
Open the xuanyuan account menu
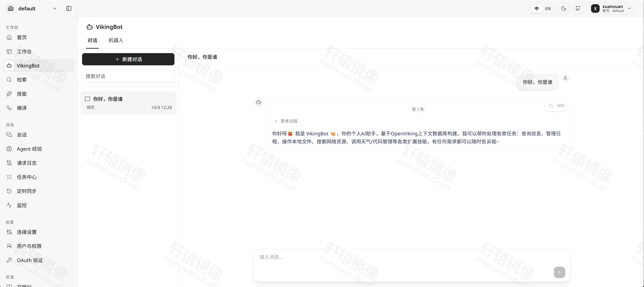[x=612, y=8]
